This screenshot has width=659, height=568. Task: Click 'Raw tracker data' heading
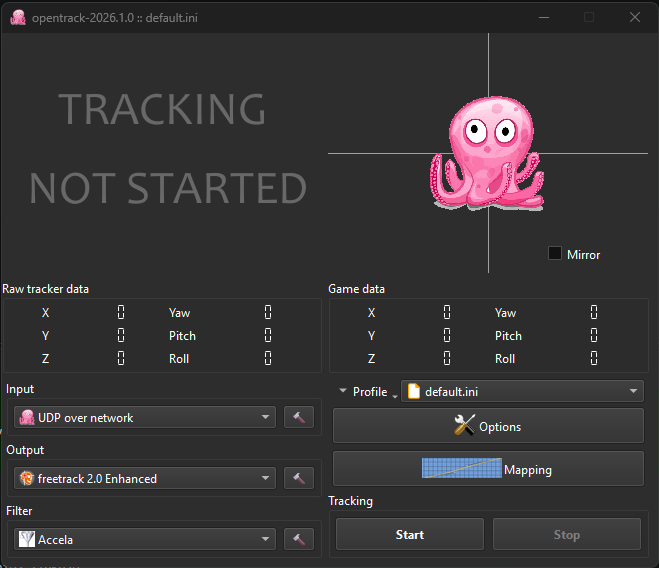[x=45, y=289]
